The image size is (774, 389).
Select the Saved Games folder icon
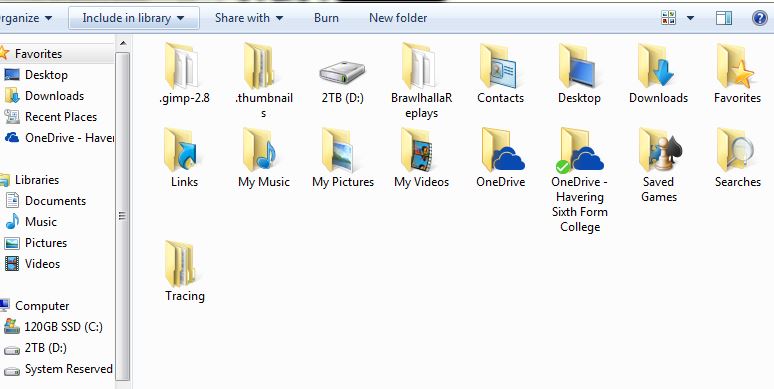coord(659,150)
